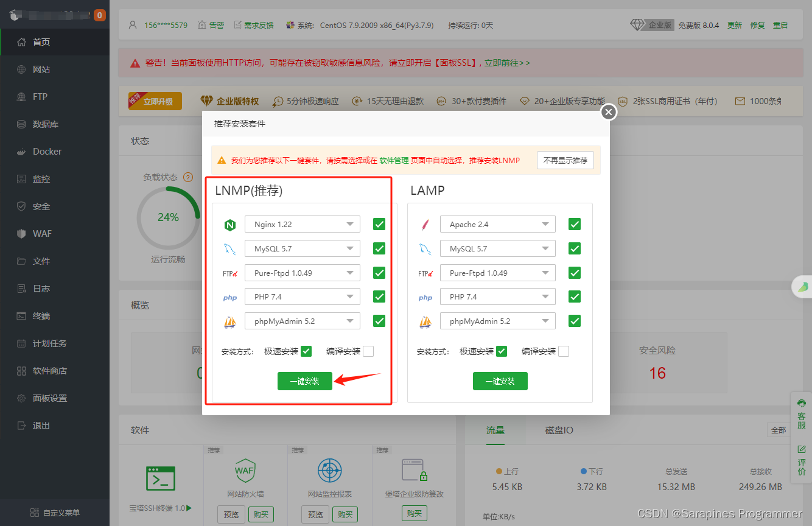Click the phpMyAdmin sailboat icon in LNMP
The height and width of the screenshot is (526, 812).
pyautogui.click(x=229, y=321)
